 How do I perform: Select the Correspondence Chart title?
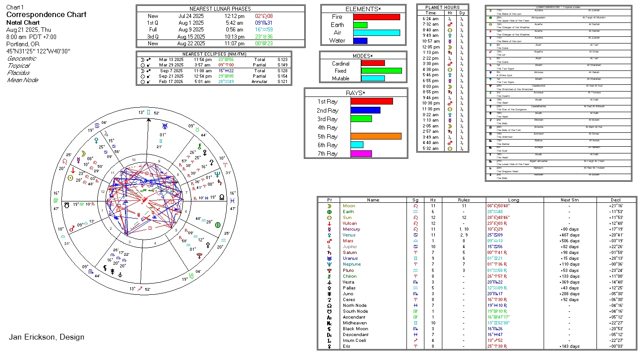(46, 15)
